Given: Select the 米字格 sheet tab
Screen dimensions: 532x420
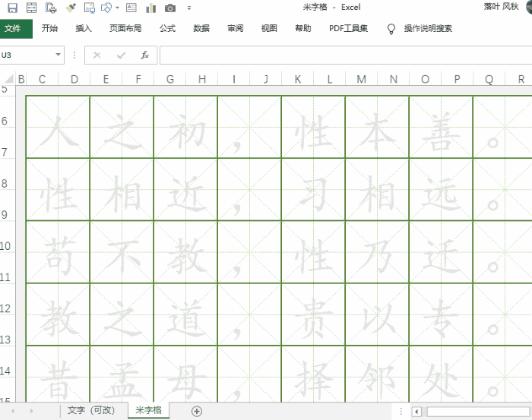Looking at the screenshot, I should (149, 411).
